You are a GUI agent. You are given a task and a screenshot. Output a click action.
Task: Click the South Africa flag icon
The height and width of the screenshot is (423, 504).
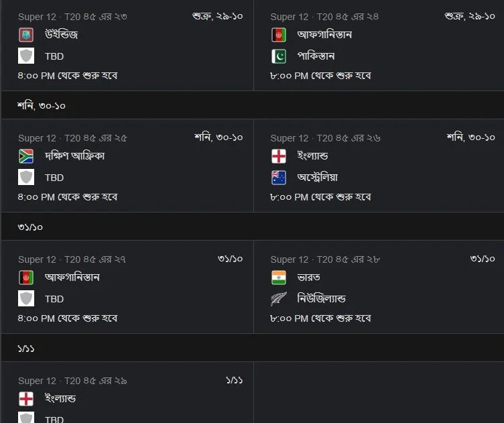tap(26, 156)
